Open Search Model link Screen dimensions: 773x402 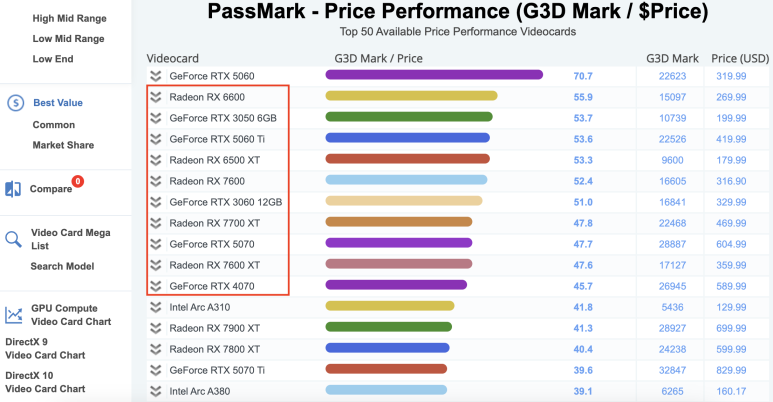click(62, 266)
